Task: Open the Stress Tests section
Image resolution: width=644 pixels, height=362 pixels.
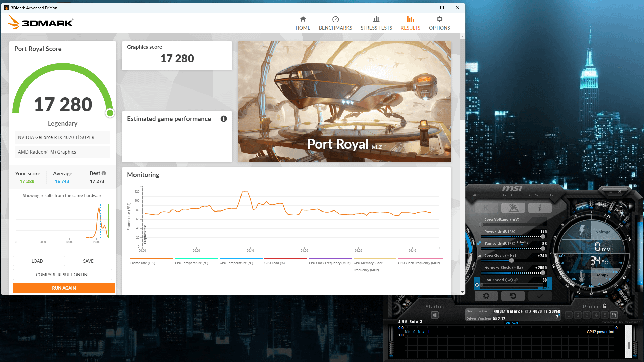Action: coord(376,23)
